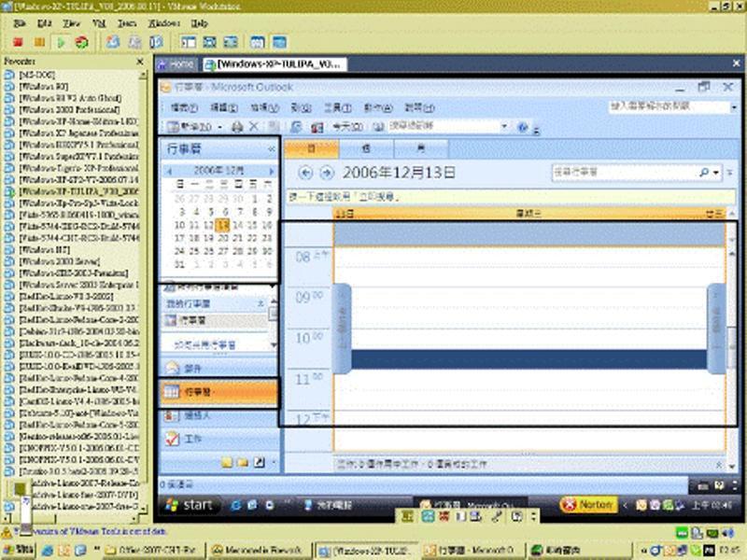Go to next month in date navigator
Viewport: 747px width, 560px height.
tap(271, 171)
